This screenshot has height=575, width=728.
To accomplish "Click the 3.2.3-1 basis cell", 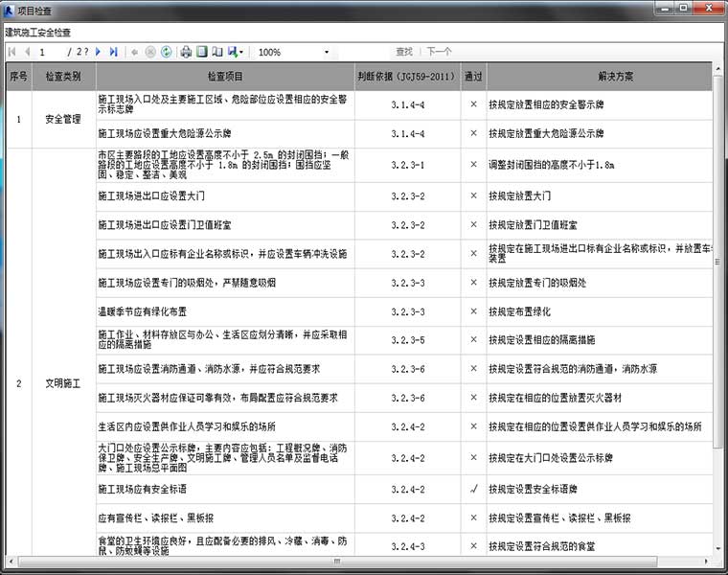I will 408,166.
